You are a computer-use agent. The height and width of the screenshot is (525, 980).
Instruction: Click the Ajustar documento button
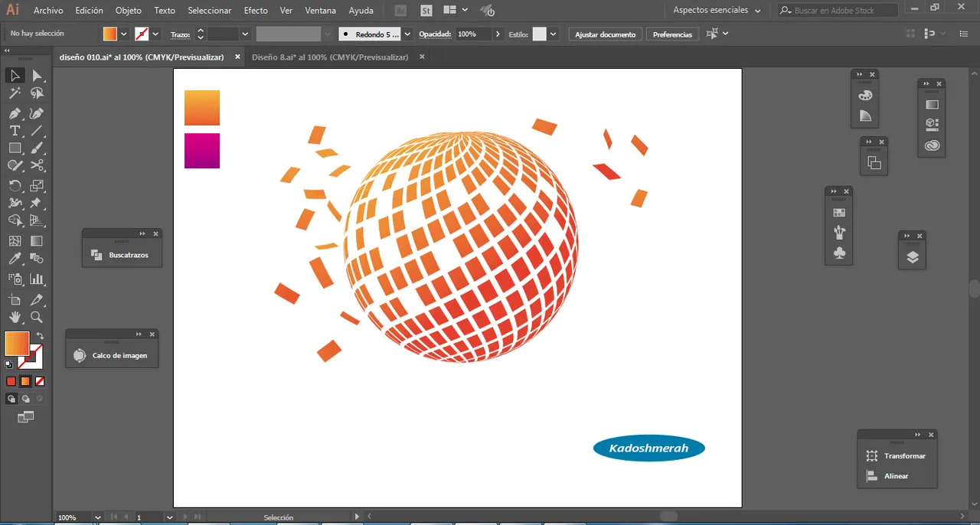coord(605,34)
